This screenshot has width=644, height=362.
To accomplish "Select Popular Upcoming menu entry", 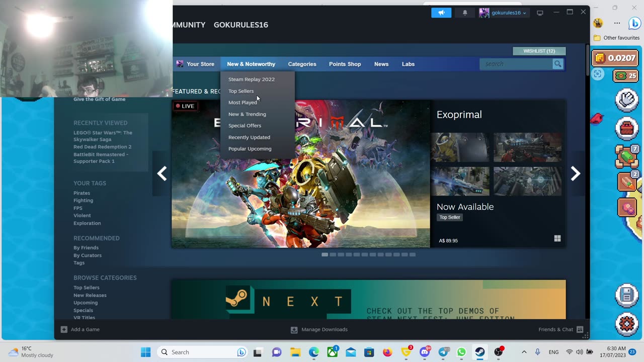I will click(x=250, y=149).
